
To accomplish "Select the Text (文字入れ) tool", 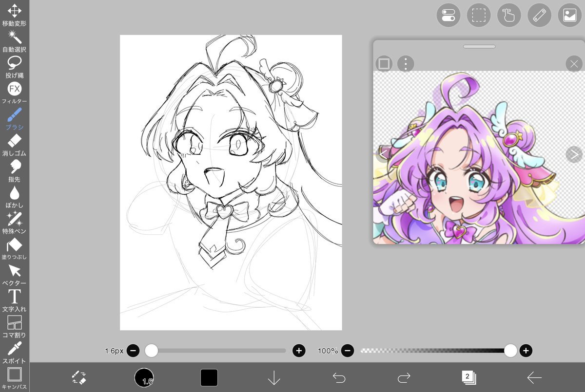I will point(15,300).
